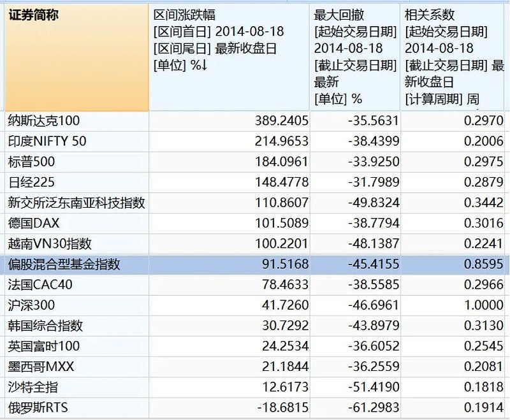Select the 纳斯达克100 row name

(x=44, y=121)
